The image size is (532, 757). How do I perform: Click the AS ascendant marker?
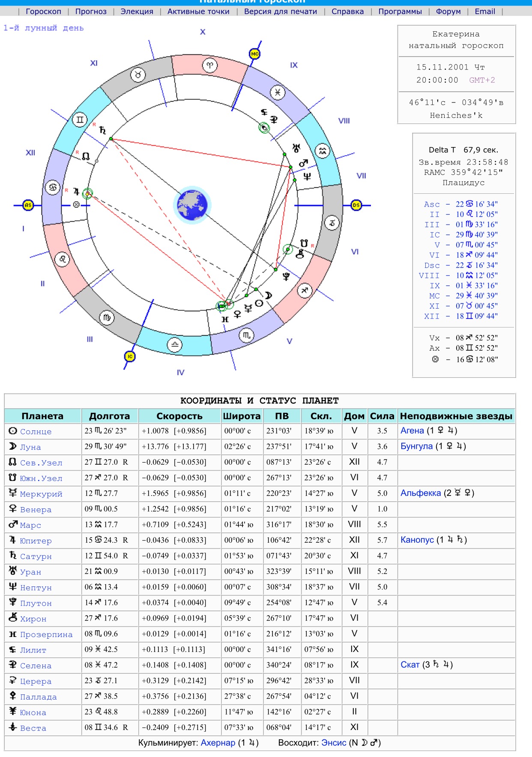28,205
